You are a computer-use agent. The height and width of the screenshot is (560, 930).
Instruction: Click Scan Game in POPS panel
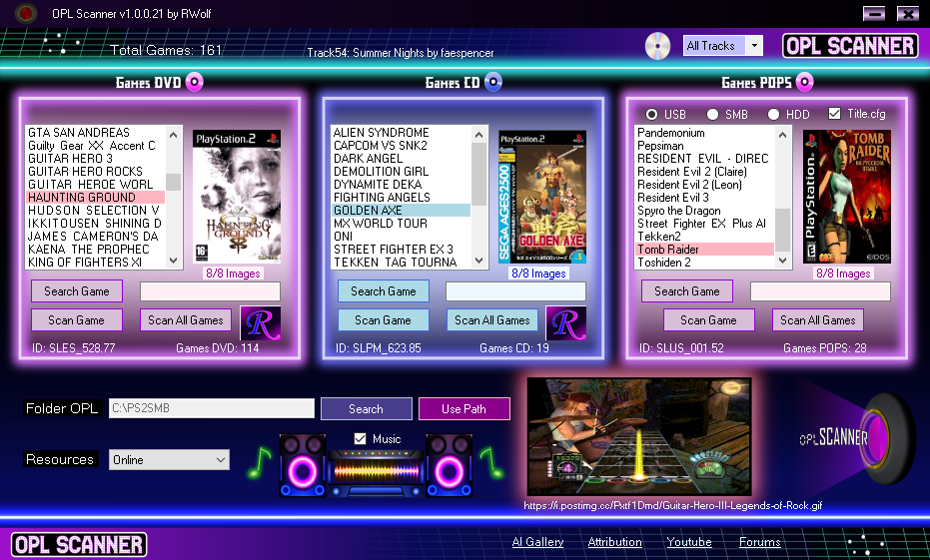click(709, 320)
